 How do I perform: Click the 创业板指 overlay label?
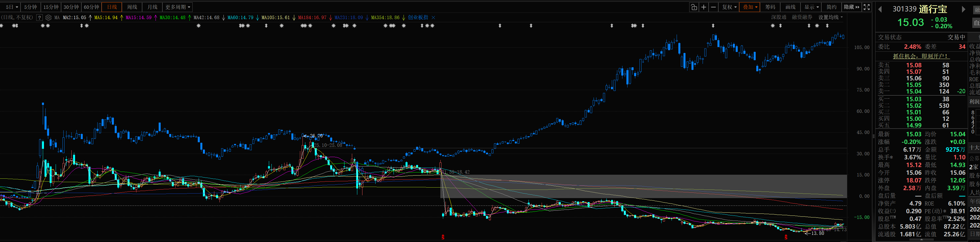point(418,17)
